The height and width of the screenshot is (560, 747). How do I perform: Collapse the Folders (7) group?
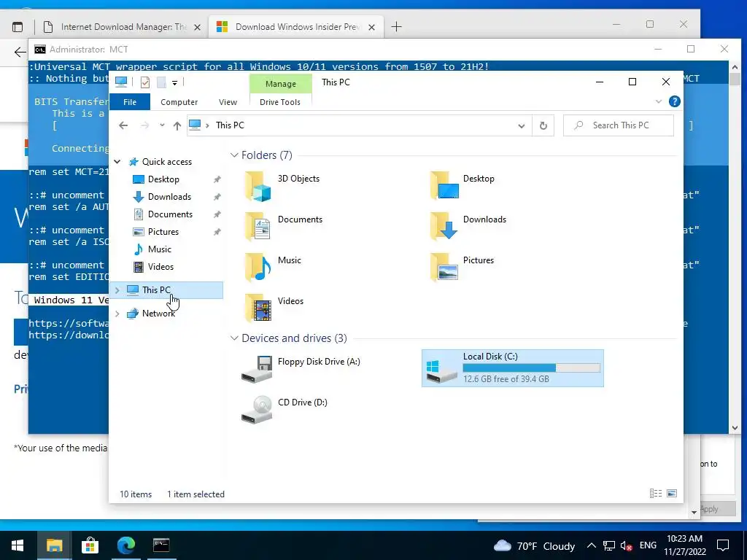(x=234, y=155)
